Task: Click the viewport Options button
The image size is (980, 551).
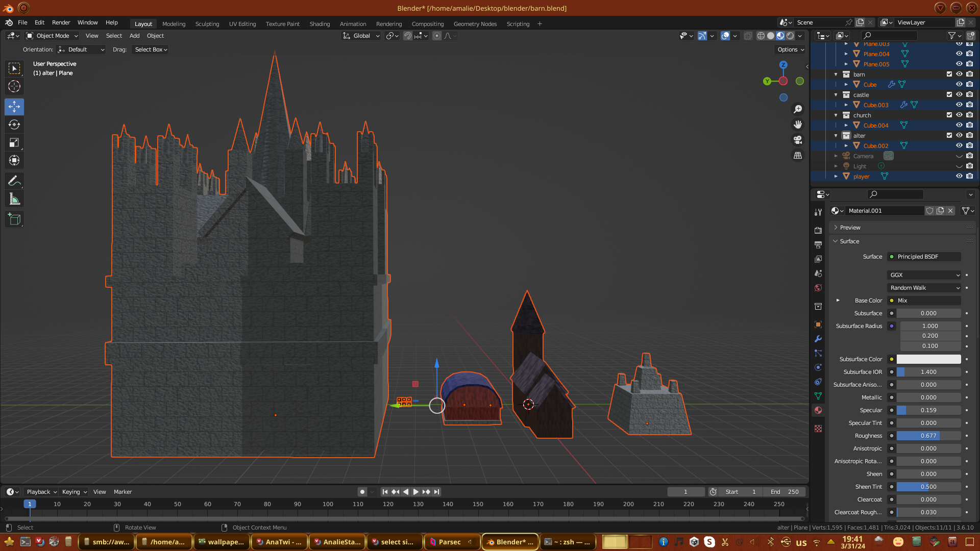Action: point(791,49)
